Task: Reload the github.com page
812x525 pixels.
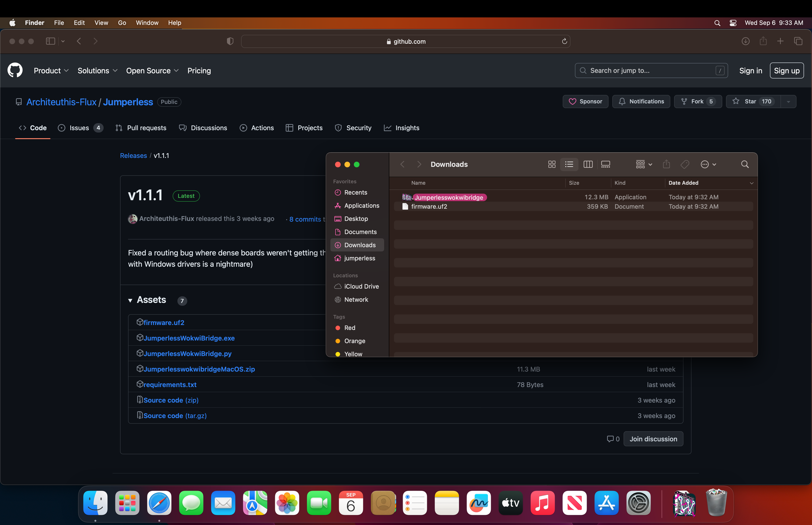Action: 564,41
